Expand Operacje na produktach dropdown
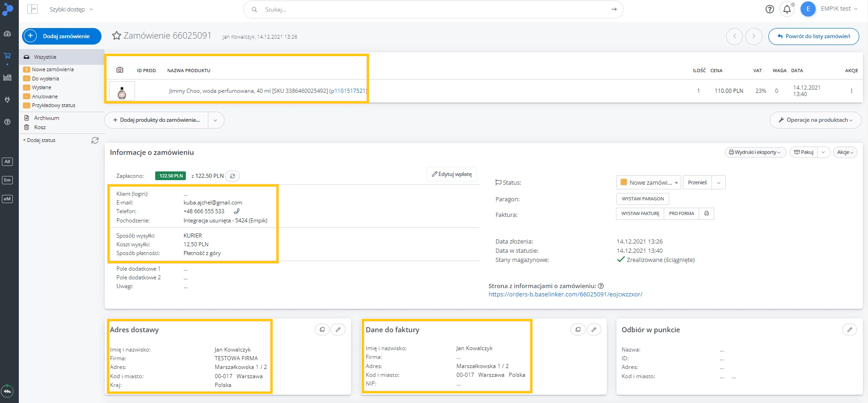Screen dimensions: 868x403 [815, 120]
